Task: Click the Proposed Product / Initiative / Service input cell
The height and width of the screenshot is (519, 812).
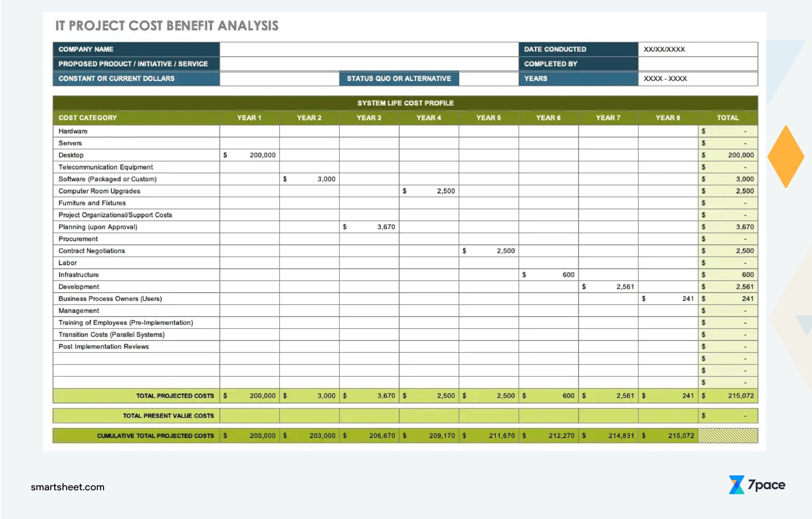Action: 369,64
